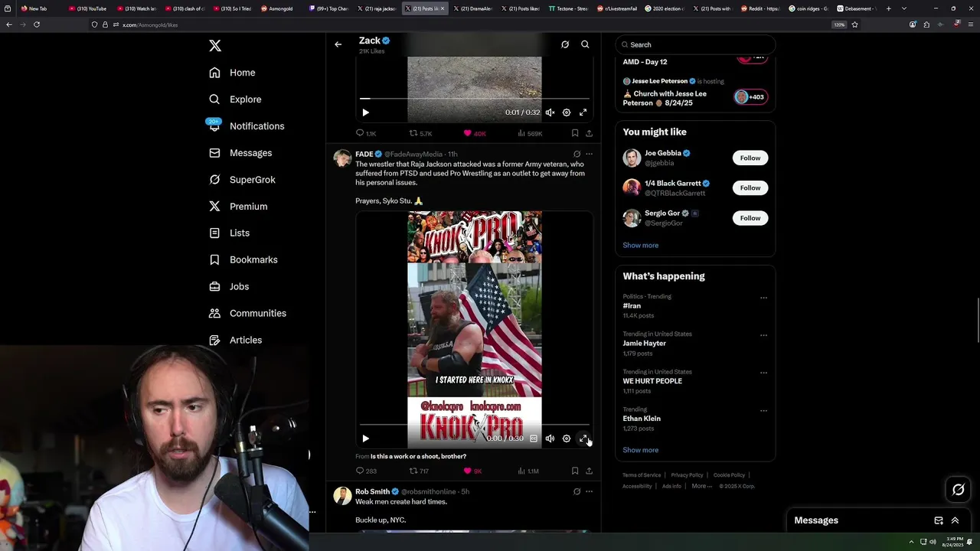Open the X logo home link
This screenshot has height=551, width=980.
(x=215, y=46)
